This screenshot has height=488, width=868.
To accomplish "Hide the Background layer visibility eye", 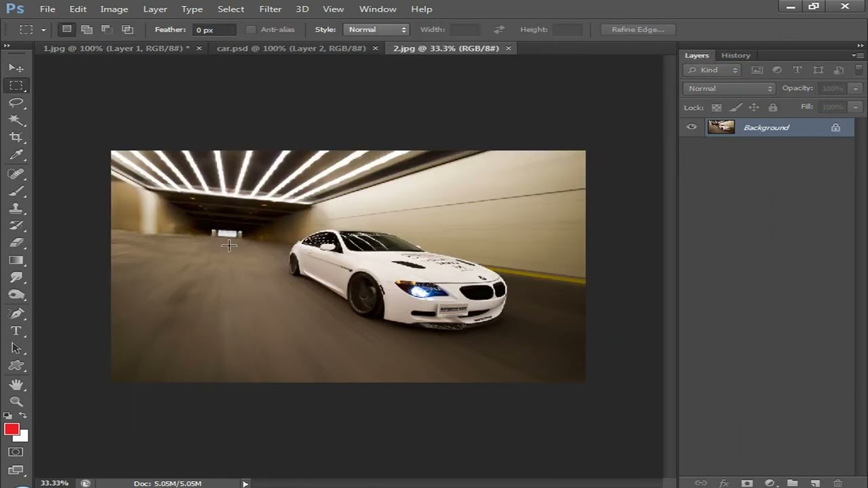I will pyautogui.click(x=692, y=127).
